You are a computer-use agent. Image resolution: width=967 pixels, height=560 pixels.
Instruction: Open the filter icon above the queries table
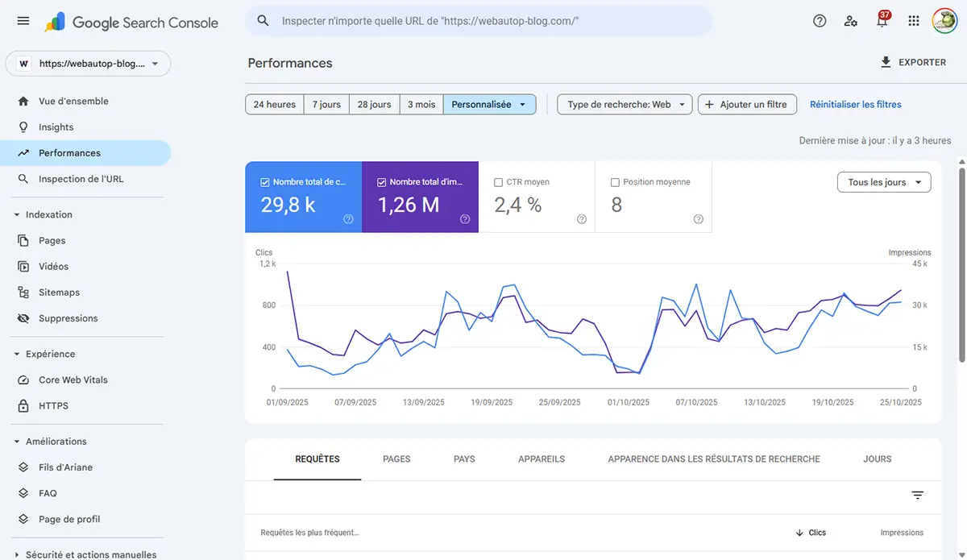[917, 496]
